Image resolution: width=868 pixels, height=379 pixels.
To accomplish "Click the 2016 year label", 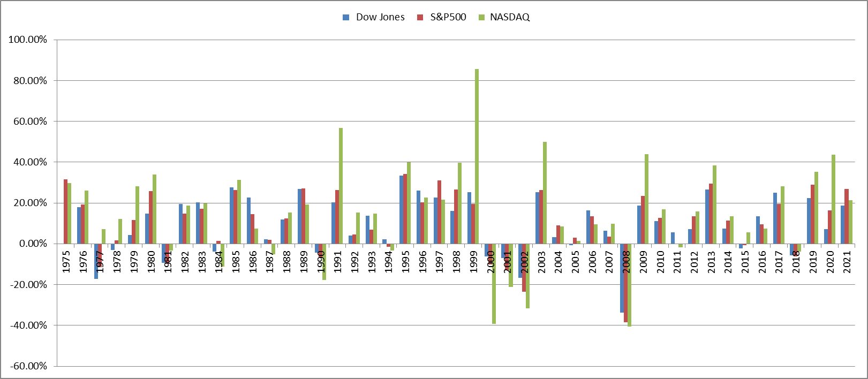I will click(x=762, y=261).
